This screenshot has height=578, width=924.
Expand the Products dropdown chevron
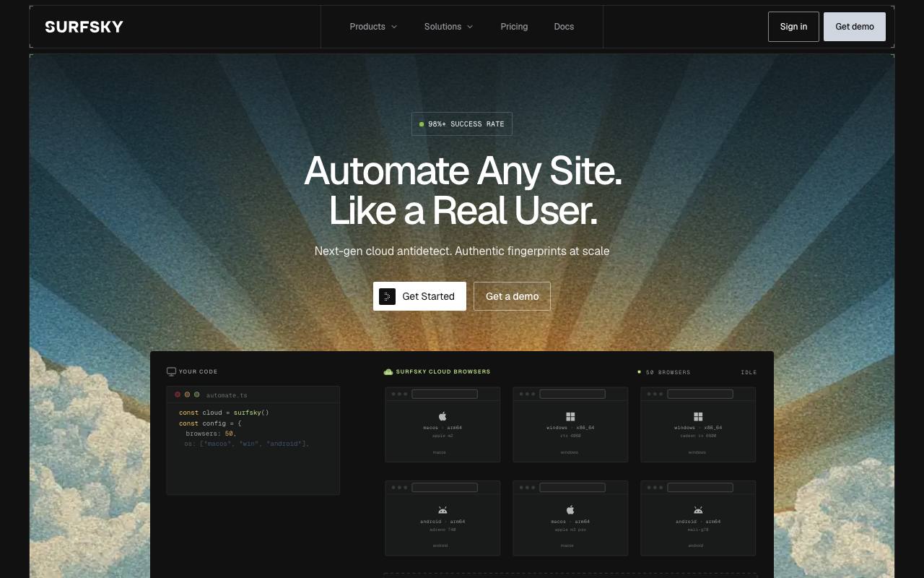[394, 27]
